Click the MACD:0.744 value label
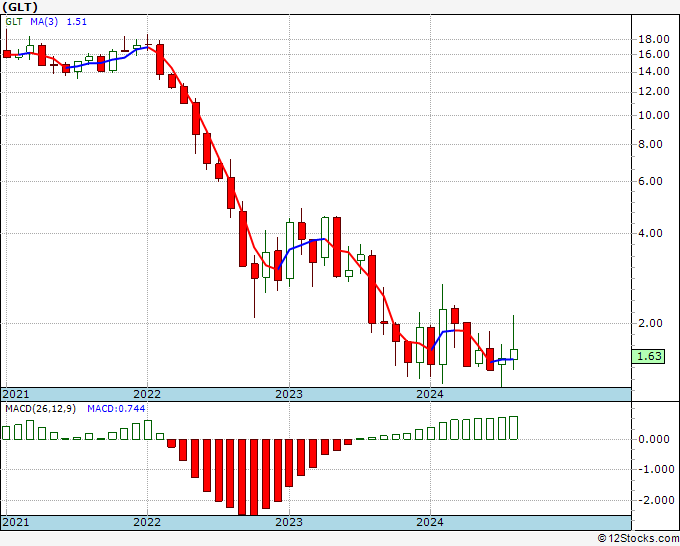The height and width of the screenshot is (546, 680). coord(116,409)
